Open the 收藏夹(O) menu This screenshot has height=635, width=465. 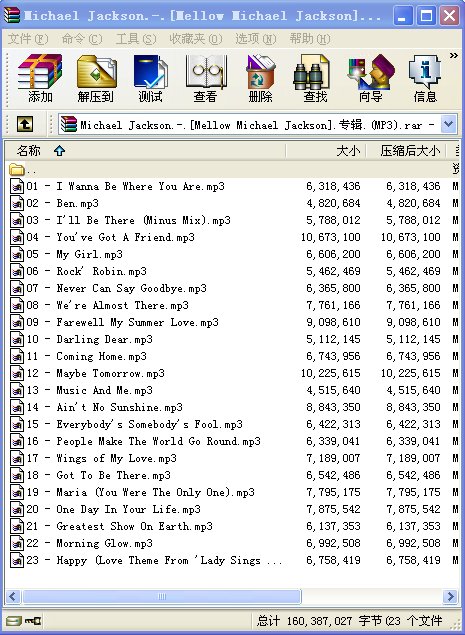(x=196, y=39)
